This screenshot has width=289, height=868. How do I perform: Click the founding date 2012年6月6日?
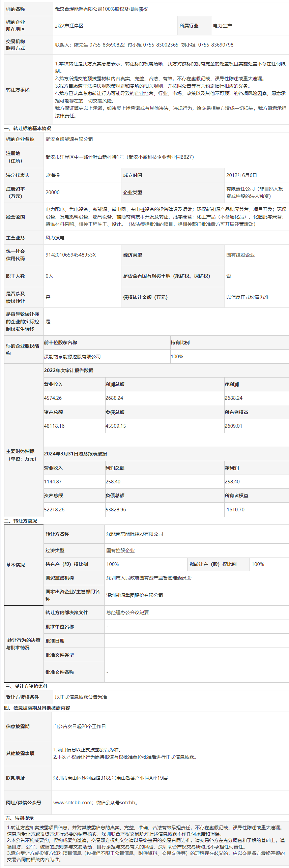tap(241, 175)
